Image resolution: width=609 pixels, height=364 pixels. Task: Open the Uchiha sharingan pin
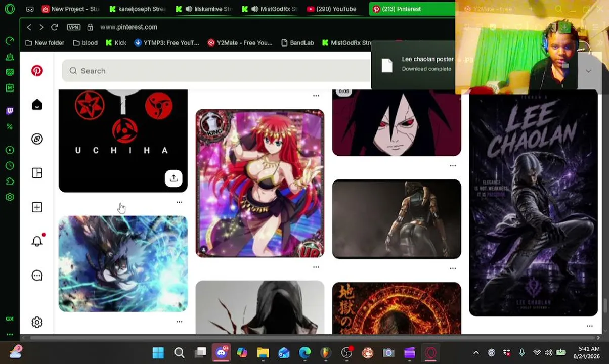123,141
